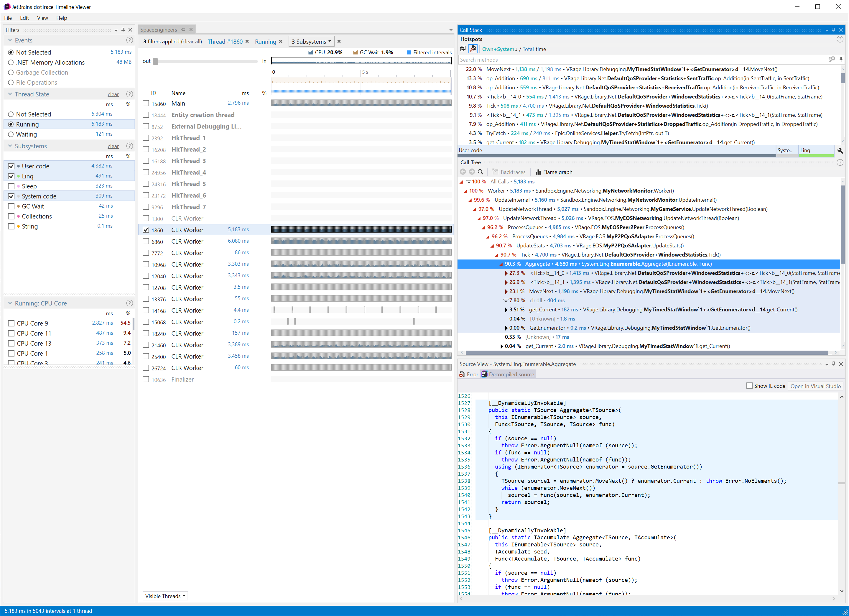Click the Events section help icon

(129, 40)
